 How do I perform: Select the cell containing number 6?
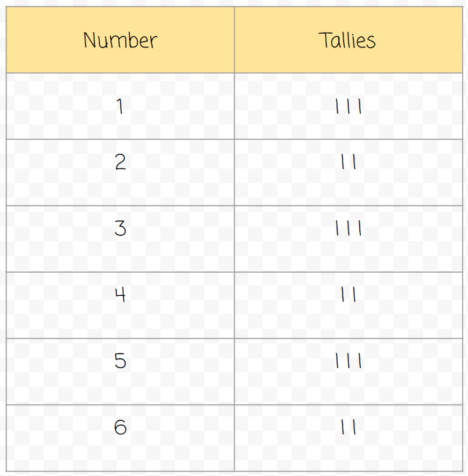(x=120, y=438)
